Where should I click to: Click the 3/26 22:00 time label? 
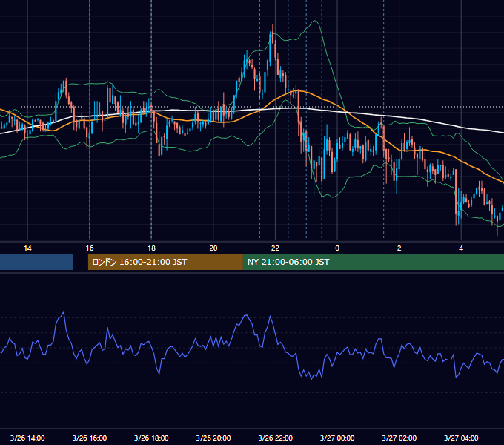coord(276,438)
